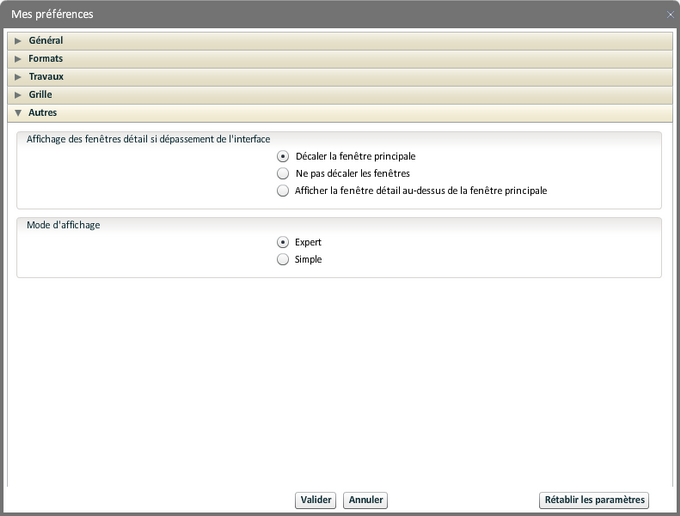Select 'Afficher la fenêtre détail au-dessus' radio
The width and height of the screenshot is (680, 516).
(x=283, y=190)
